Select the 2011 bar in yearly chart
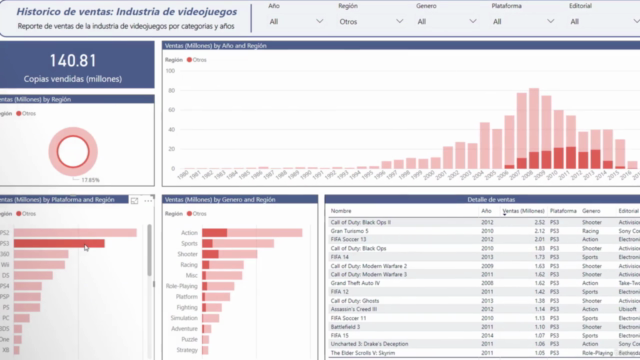640x360 pixels. pos(571,142)
